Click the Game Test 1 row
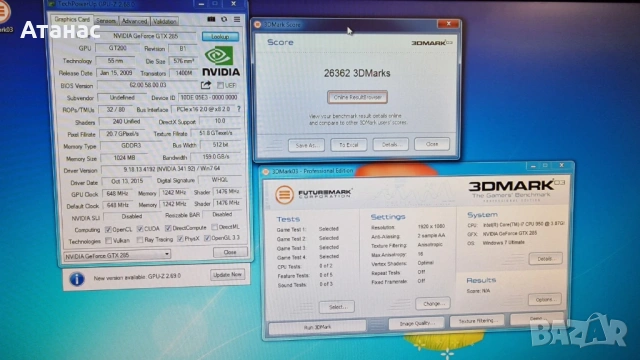The image size is (640, 360). click(x=308, y=229)
